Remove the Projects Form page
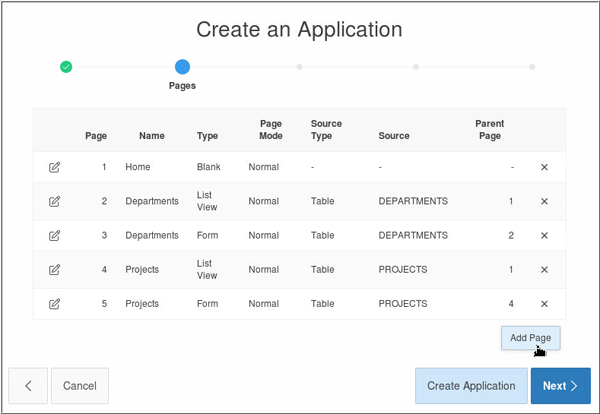This screenshot has height=414, width=600. 544,303
